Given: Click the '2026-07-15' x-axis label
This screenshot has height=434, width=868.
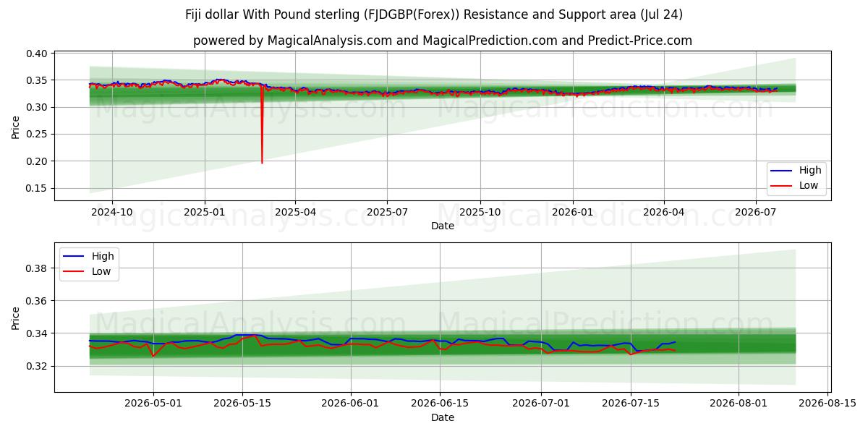Looking at the screenshot, I should coord(631,404).
